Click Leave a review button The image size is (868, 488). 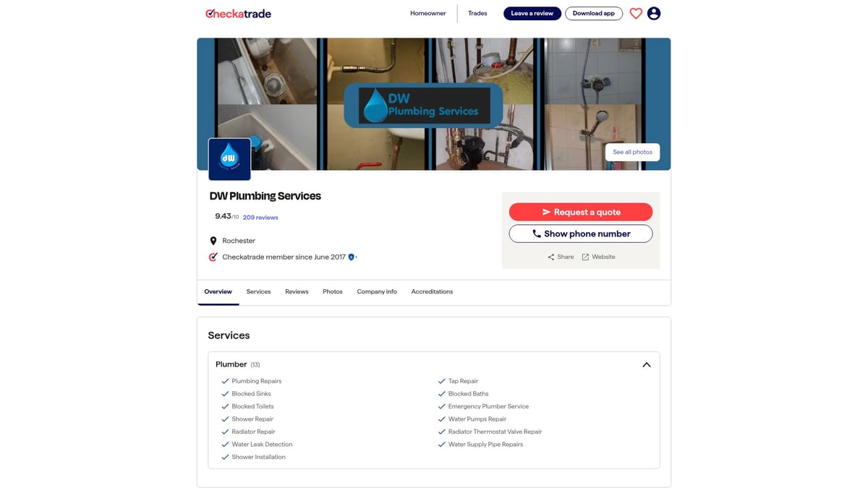click(x=532, y=13)
